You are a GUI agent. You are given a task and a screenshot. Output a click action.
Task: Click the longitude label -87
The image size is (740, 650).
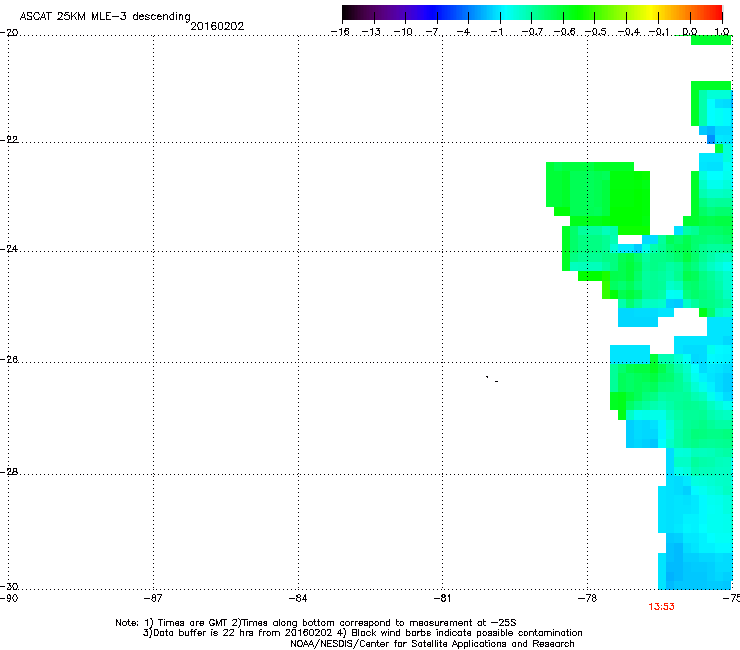coord(153,598)
